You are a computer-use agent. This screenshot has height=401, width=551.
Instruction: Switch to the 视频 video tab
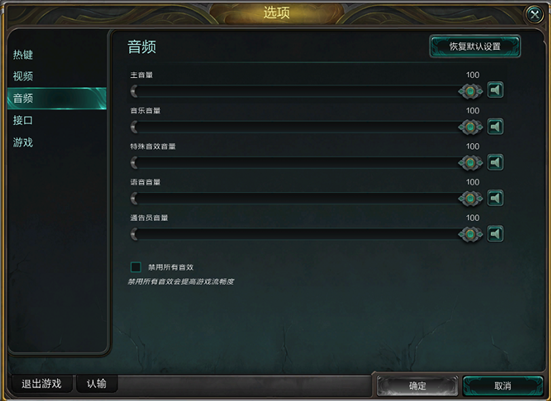pos(23,76)
